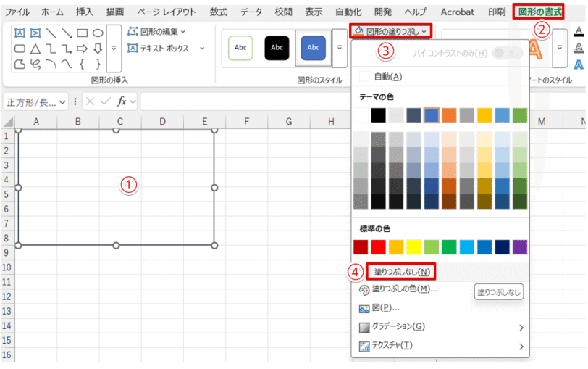
Task: Open the Acrobat tab
Action: 457,12
